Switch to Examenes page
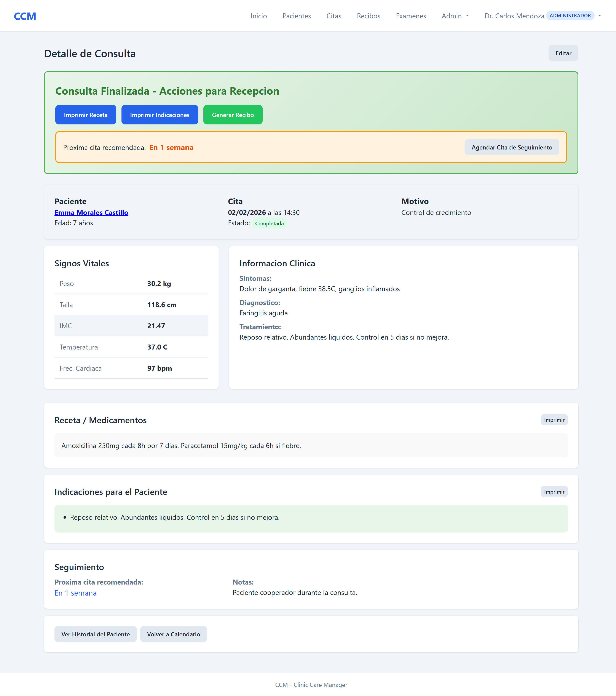The image size is (616, 696). [410, 16]
